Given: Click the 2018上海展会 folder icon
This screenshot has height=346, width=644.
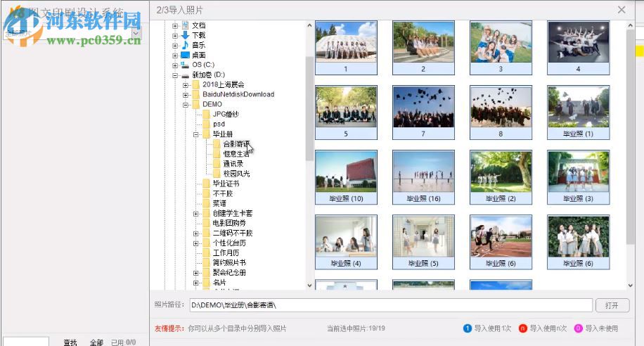Looking at the screenshot, I should coord(196,84).
